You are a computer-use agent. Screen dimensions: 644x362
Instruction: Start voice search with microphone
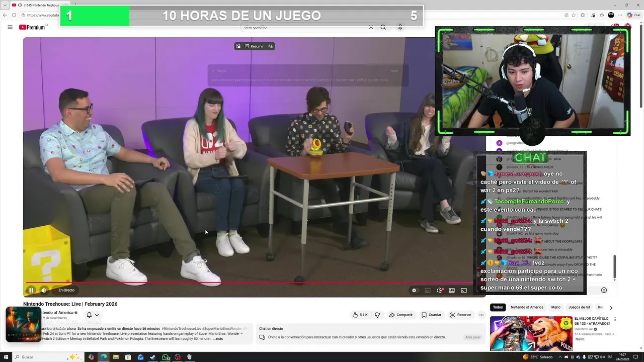pyautogui.click(x=400, y=27)
